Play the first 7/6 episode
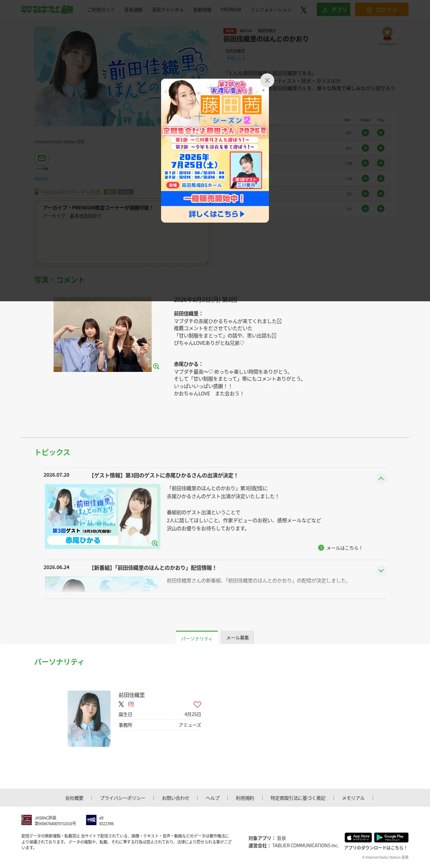 click(381, 193)
